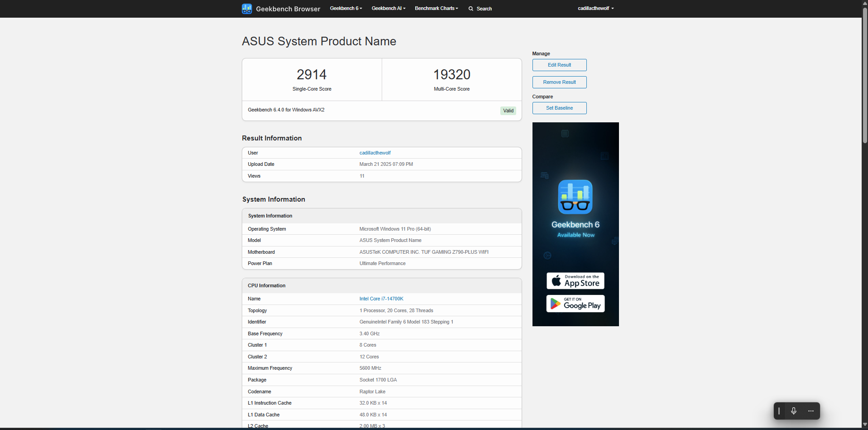Click the Valid badge
868x430 pixels.
click(508, 111)
